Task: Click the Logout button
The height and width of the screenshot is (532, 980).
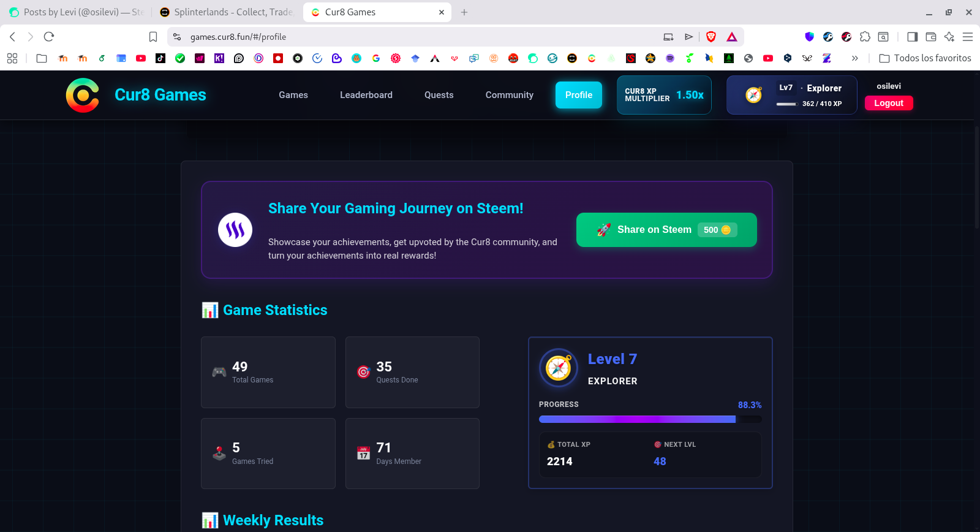Action: pyautogui.click(x=889, y=103)
